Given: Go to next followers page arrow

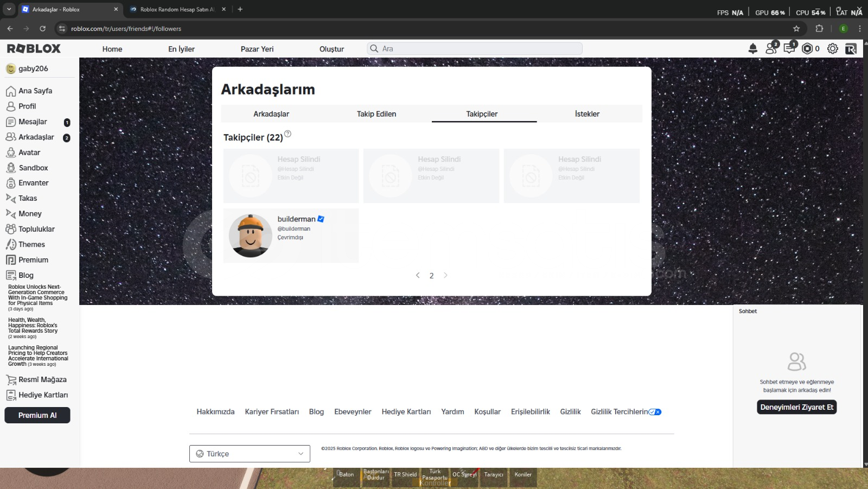Looking at the screenshot, I should point(445,275).
